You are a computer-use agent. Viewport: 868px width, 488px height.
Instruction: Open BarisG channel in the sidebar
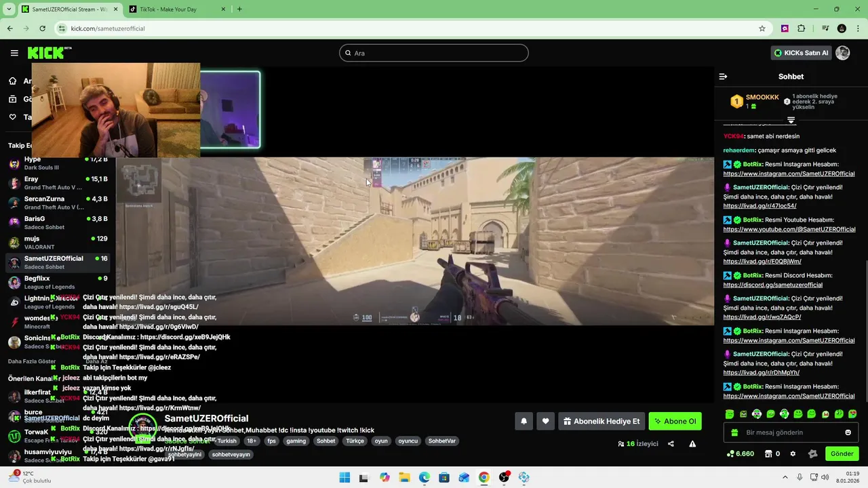pos(58,222)
